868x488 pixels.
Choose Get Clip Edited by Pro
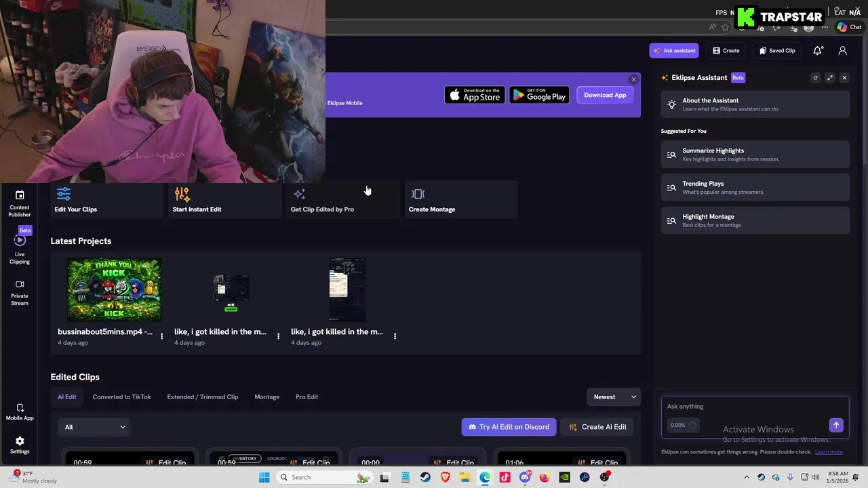click(343, 200)
